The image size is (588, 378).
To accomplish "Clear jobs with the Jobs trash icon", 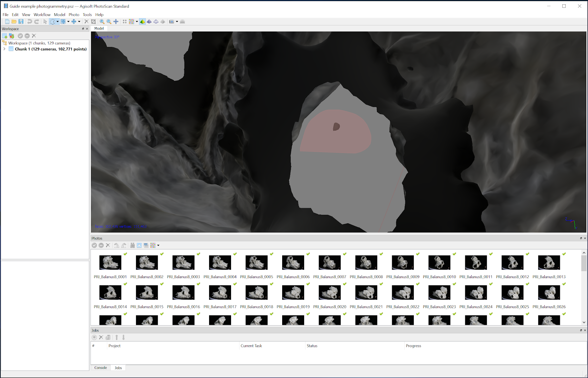I will point(108,337).
